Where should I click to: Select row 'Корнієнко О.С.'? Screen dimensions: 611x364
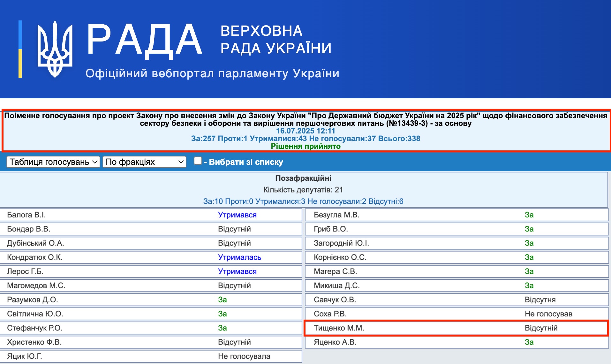457,257
